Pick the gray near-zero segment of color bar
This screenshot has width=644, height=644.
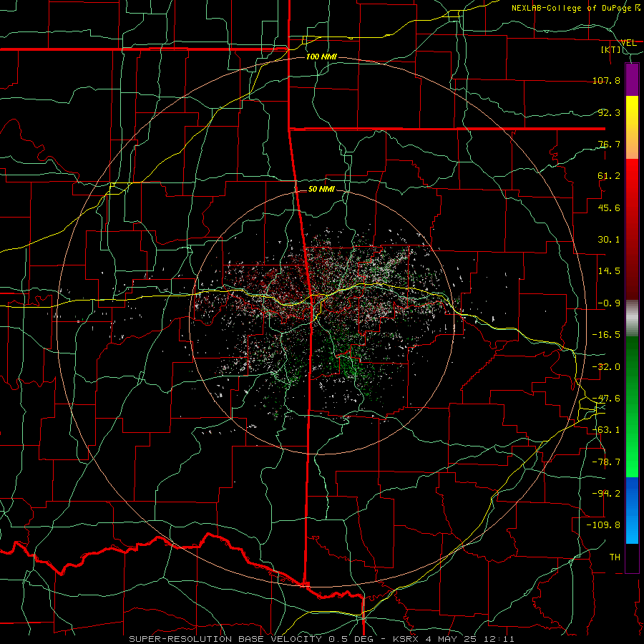tap(632, 318)
